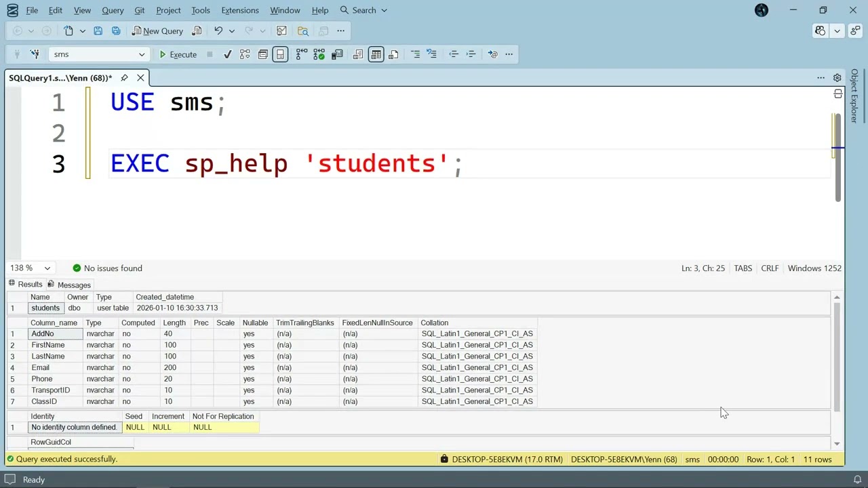Screen dimensions: 868x488
Task: Toggle Include Actual Execution Plan
Action: coord(301,54)
